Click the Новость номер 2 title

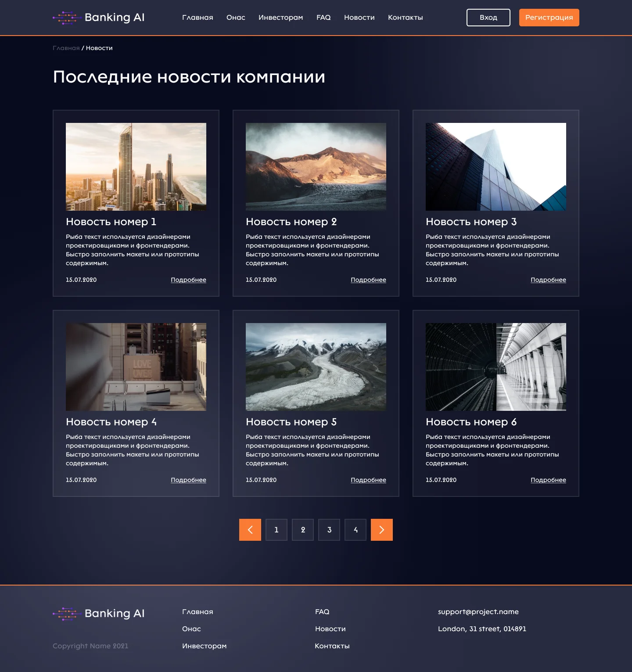(x=291, y=222)
